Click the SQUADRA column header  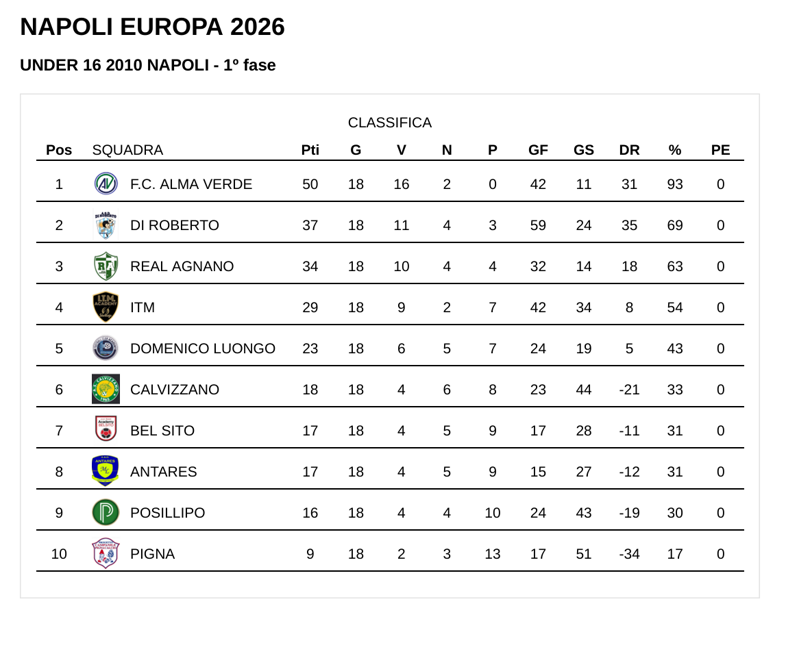point(127,150)
